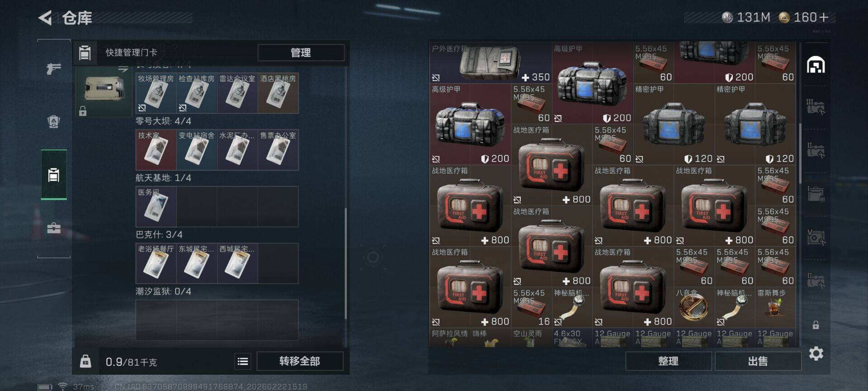Click the main stash house icon
Image resolution: width=868 pixels, height=391 pixels.
(x=816, y=65)
